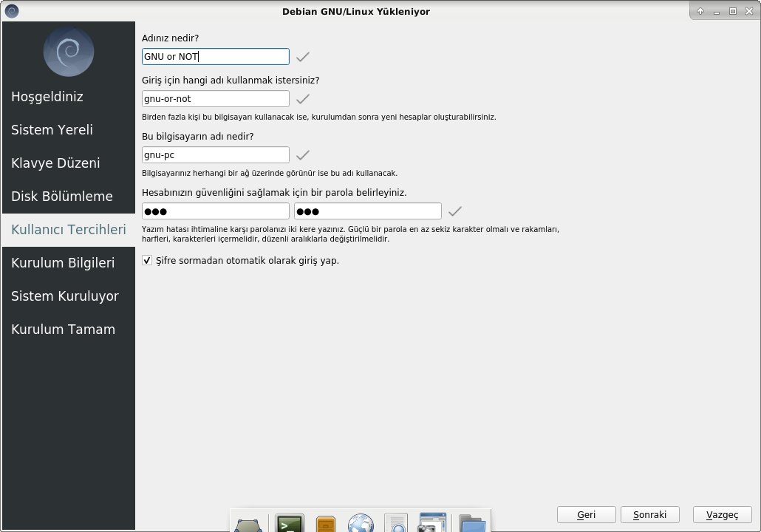The height and width of the screenshot is (532, 761).
Task: Focus the full name field containing GNU or NOT
Action: (216, 56)
